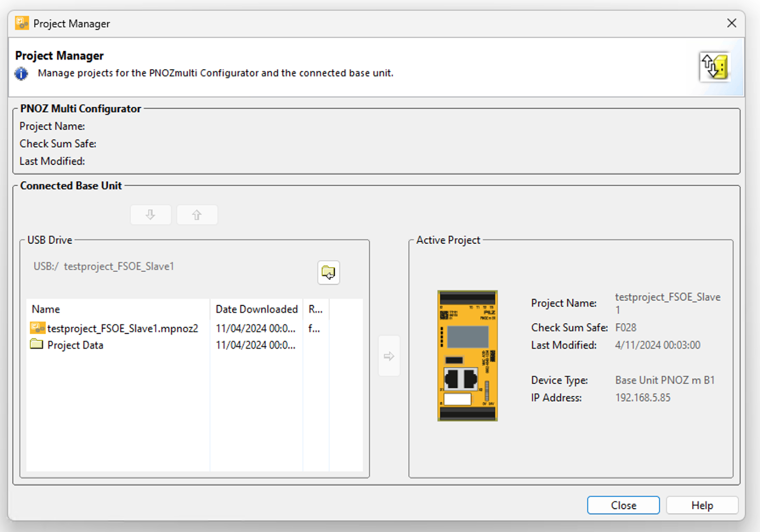Click the Last Modified value 4/11/2024 00:03:00
The width and height of the screenshot is (760, 532).
click(x=658, y=345)
